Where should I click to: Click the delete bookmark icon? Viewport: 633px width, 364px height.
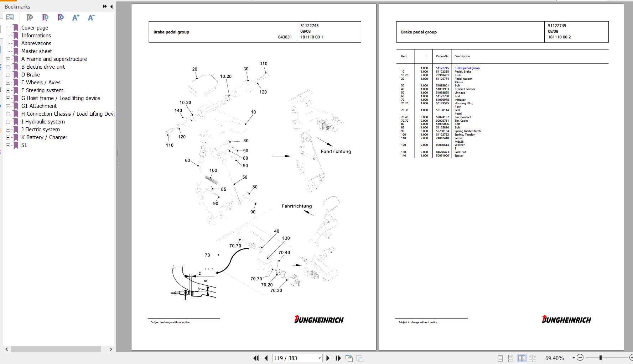click(x=30, y=17)
